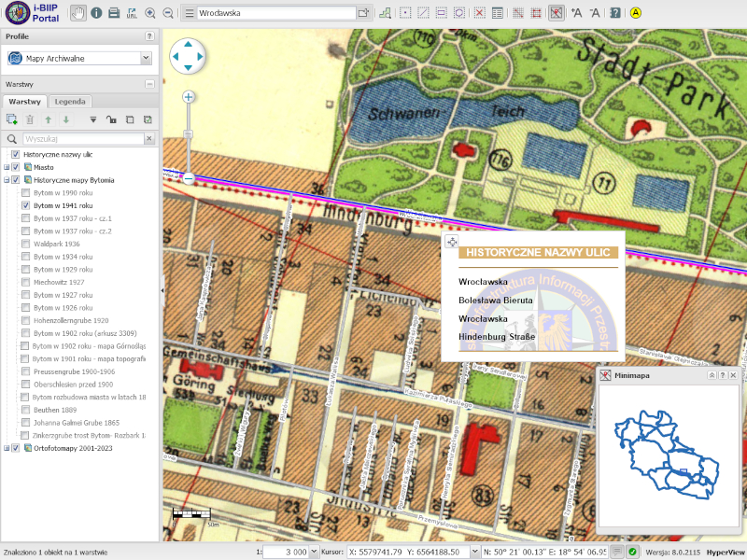Switch to the Legenda tab

pos(70,102)
